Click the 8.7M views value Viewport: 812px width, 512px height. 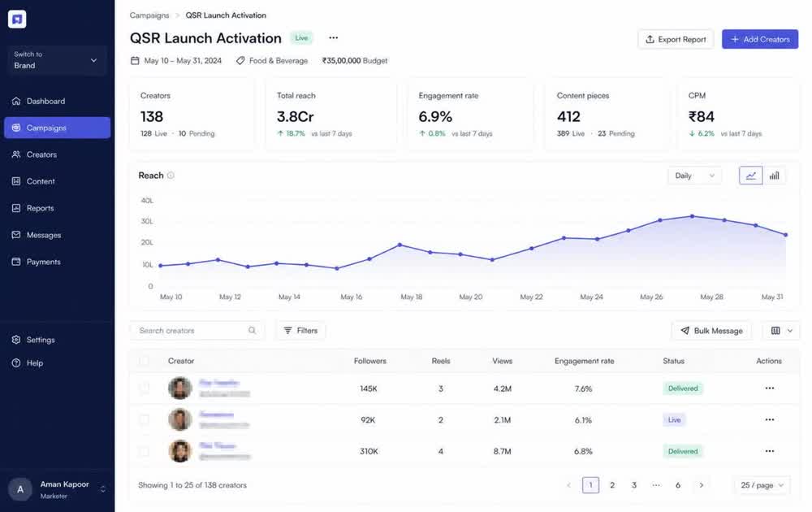pos(503,451)
